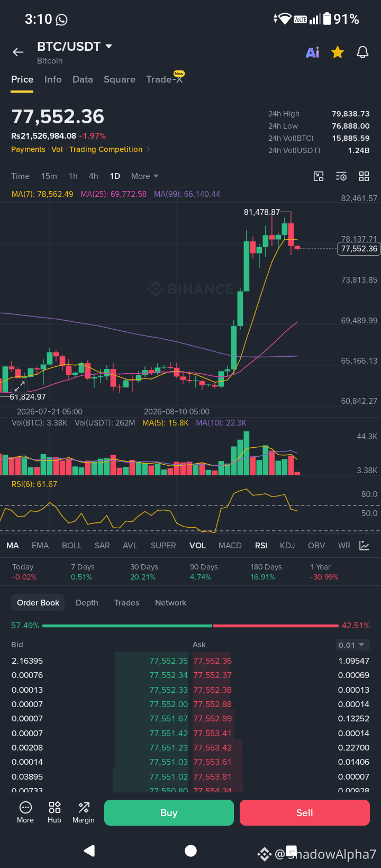
Task: Select the Time chart interval
Action: tap(20, 176)
